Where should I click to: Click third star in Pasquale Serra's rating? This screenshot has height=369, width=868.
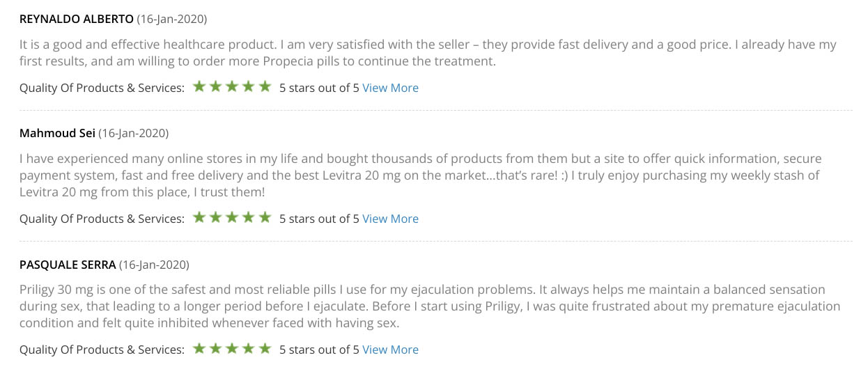point(232,349)
